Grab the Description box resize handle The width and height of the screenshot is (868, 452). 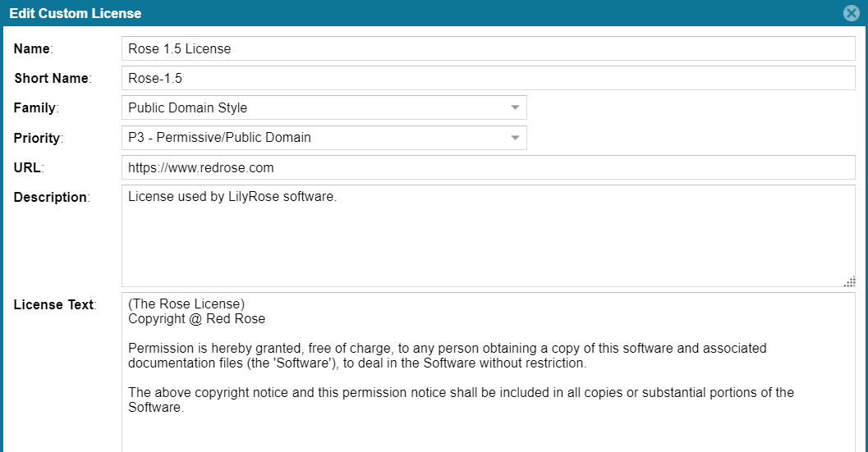pos(849,281)
